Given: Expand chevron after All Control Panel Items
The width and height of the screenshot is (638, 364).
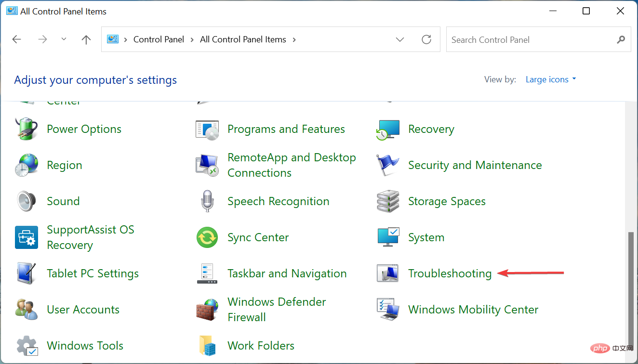Looking at the screenshot, I should 294,39.
